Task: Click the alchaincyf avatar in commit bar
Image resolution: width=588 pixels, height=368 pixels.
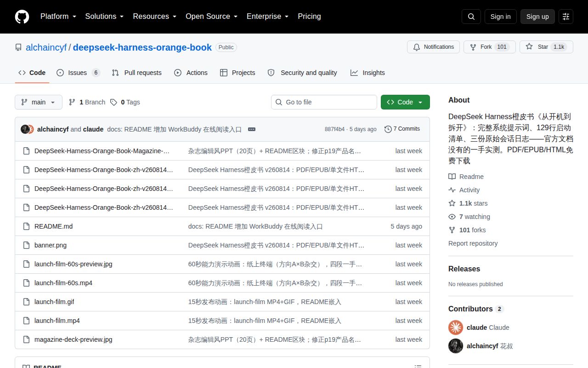Action: coord(25,129)
